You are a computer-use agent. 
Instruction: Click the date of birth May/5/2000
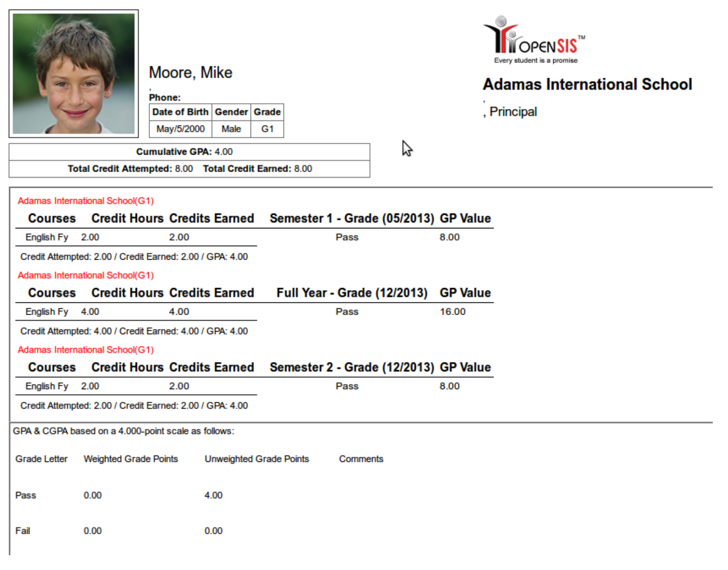180,129
